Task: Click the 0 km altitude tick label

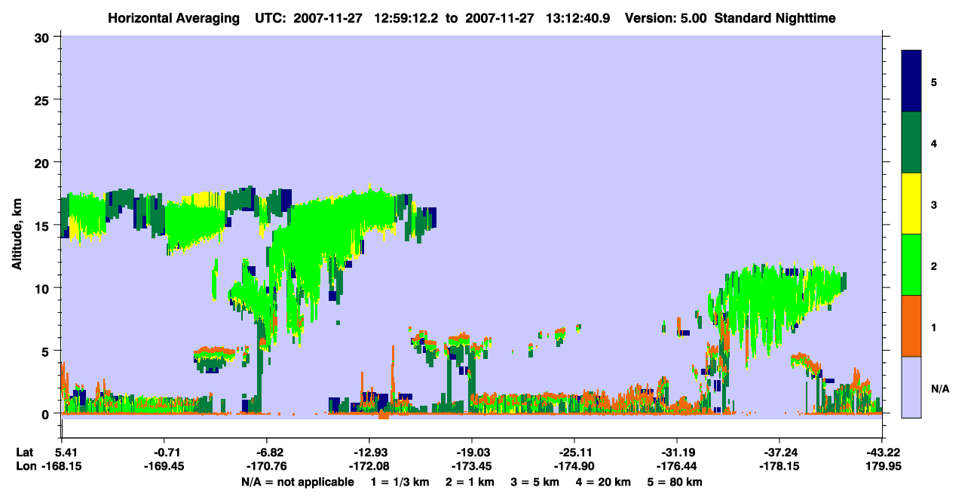Action: pyautogui.click(x=47, y=414)
